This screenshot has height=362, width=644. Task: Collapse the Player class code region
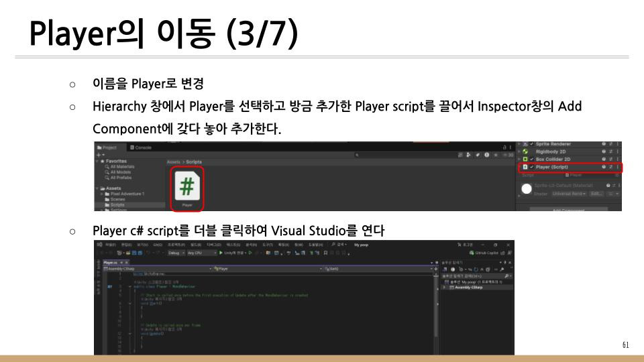coord(130,286)
